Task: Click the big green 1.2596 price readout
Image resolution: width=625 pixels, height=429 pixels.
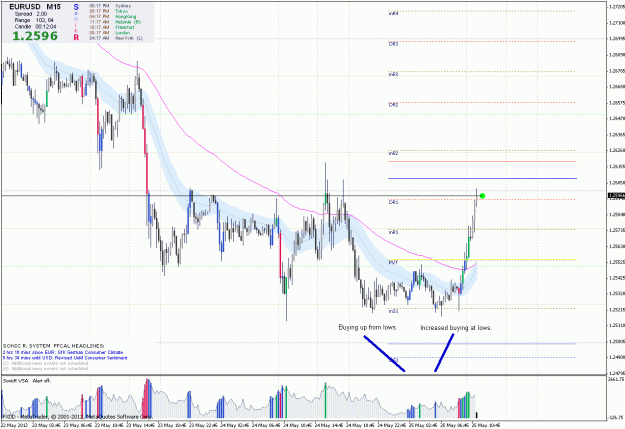Action: pos(35,36)
